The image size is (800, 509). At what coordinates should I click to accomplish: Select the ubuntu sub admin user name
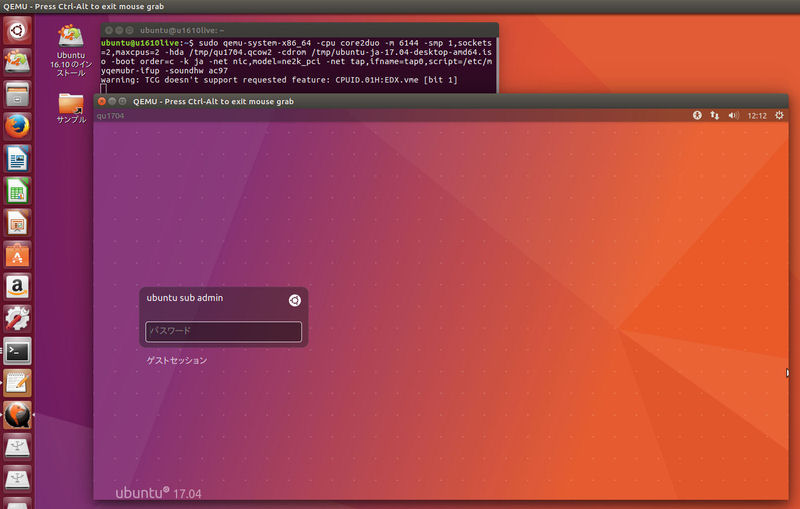(185, 298)
